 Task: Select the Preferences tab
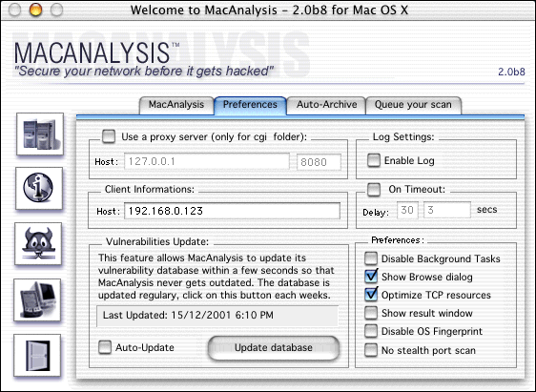point(250,105)
